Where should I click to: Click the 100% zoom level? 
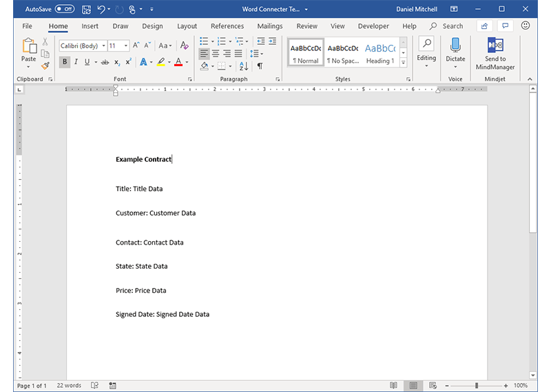[x=521, y=386]
